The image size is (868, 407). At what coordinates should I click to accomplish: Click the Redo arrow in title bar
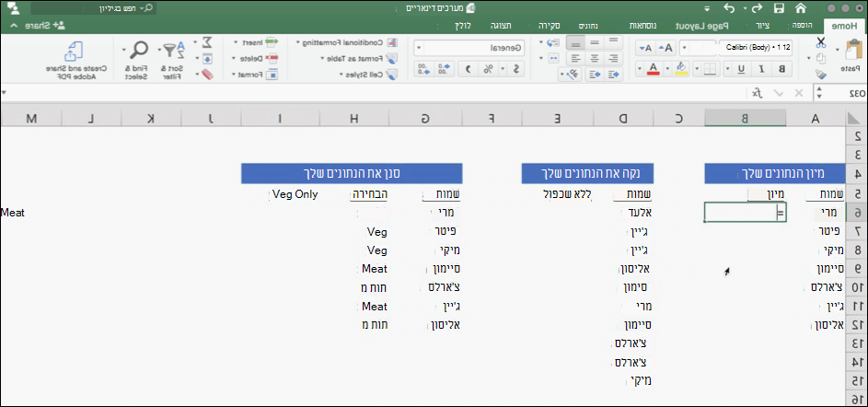point(756,7)
